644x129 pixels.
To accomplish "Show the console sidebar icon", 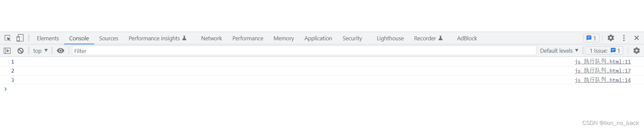I will pyautogui.click(x=7, y=51).
